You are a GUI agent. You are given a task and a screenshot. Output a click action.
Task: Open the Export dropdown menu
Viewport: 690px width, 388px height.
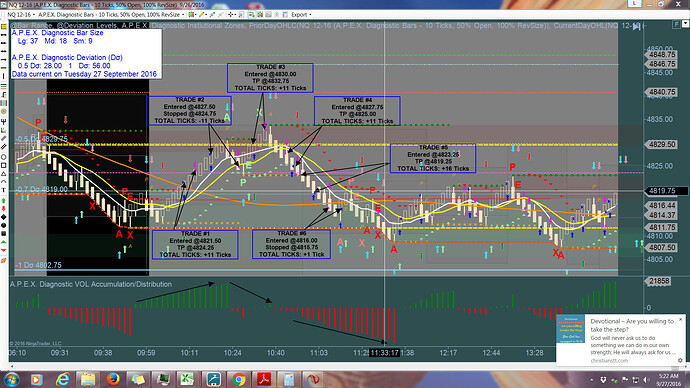pyautogui.click(x=301, y=15)
